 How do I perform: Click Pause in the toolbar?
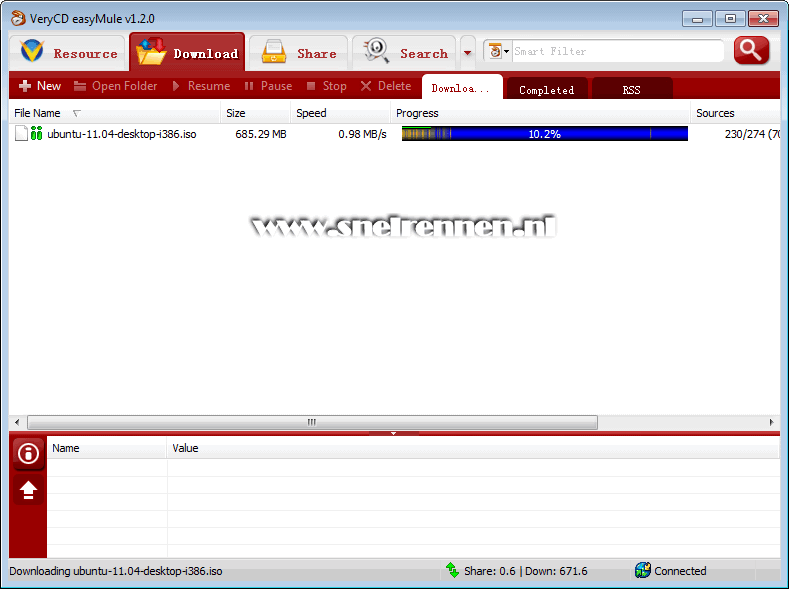(x=268, y=86)
